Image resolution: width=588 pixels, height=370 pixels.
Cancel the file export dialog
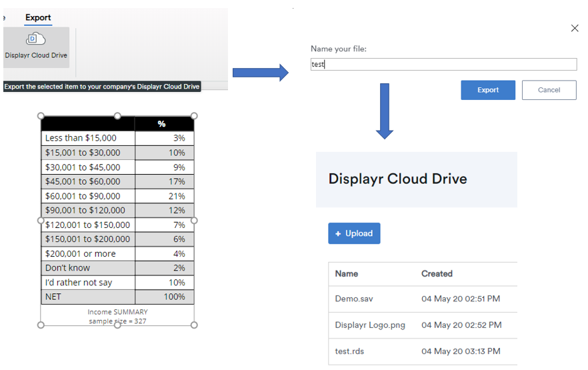(549, 90)
